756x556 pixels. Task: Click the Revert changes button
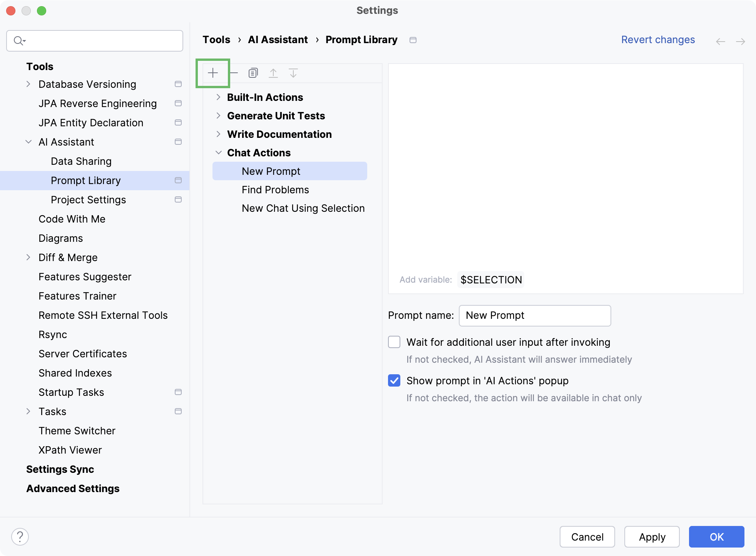(658, 39)
